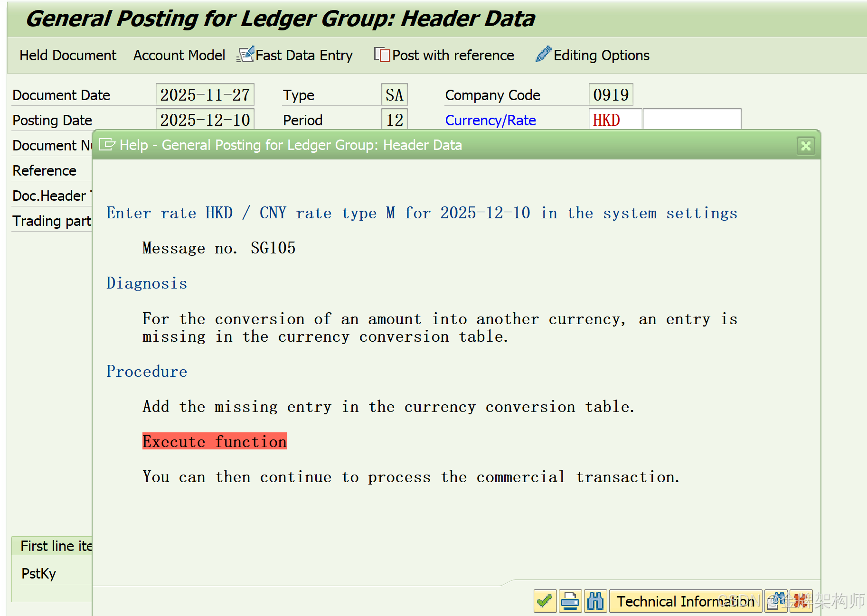Click the Period field showing 12

pos(394,120)
